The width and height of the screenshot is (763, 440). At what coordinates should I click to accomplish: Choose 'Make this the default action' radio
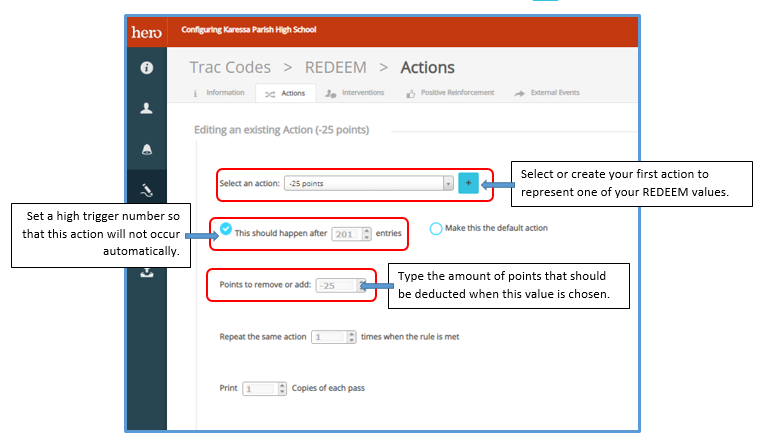[435, 228]
